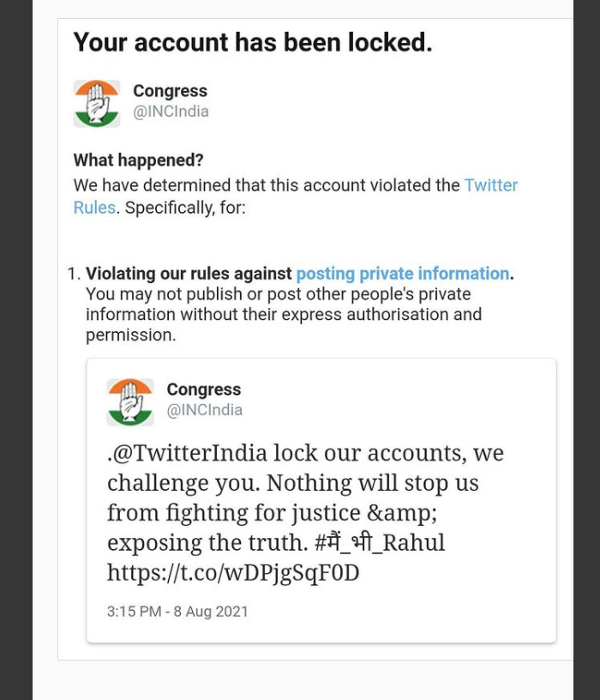Select the 'You may not publish' rule description
Screen dimensions: 600x700
(x=284, y=315)
